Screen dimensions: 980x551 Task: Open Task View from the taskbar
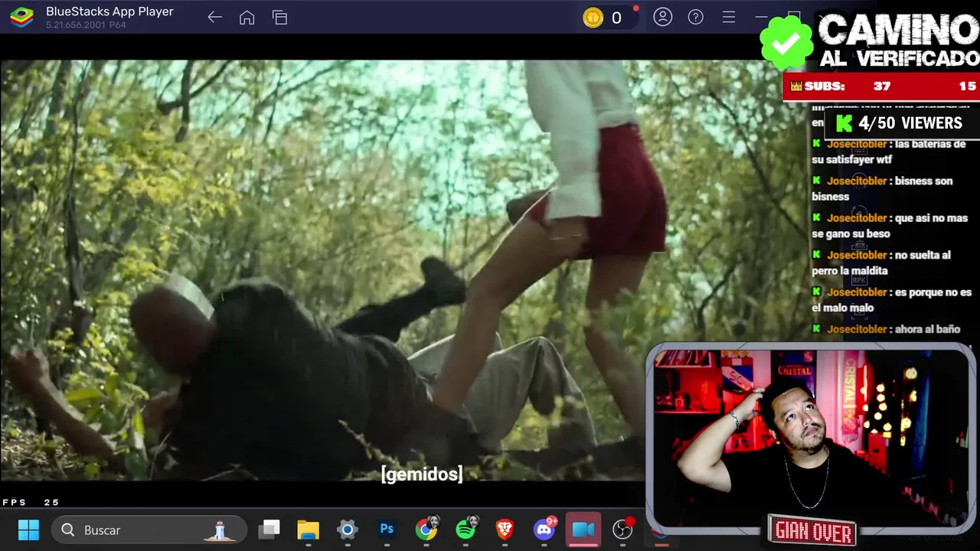point(269,529)
